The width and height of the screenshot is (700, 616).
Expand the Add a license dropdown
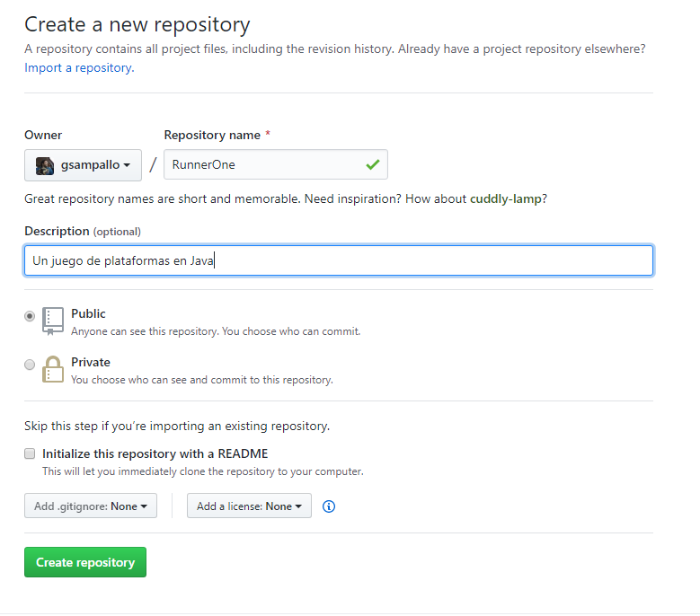pos(249,506)
